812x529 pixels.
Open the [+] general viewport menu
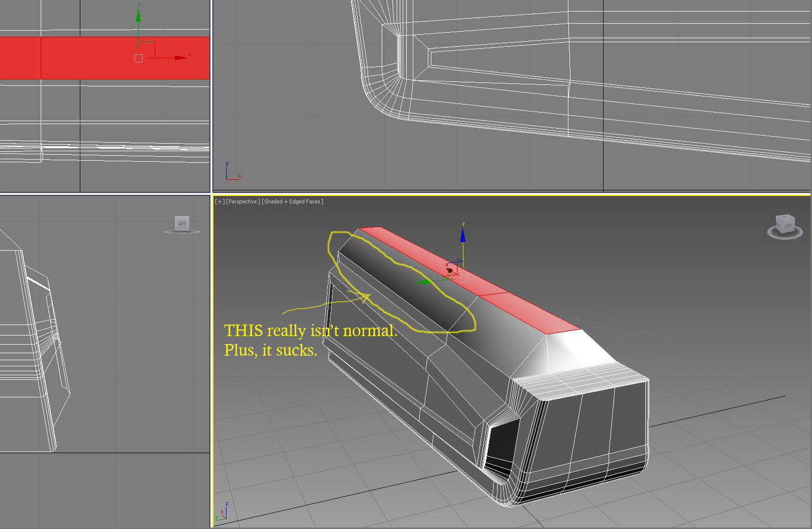click(x=219, y=201)
